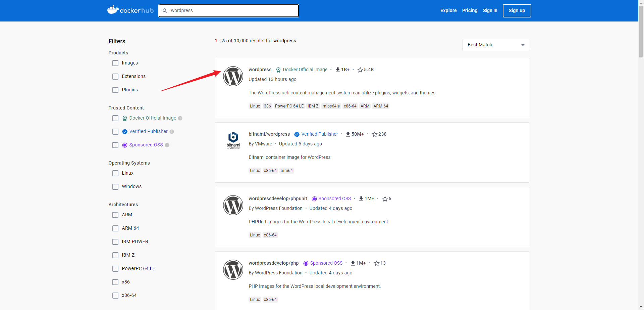Open the Best Match sort dropdown
Viewport: 644px width, 310px height.
(x=495, y=45)
